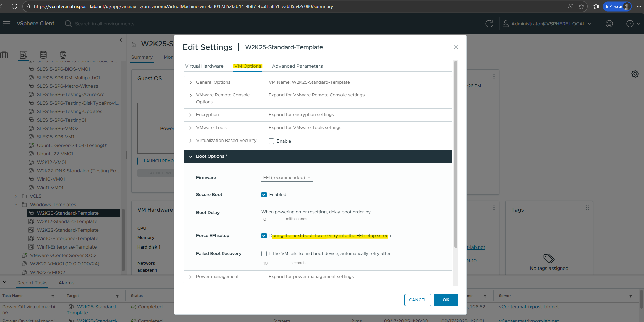Refresh vSphere Client with the refresh icon
The width and height of the screenshot is (644, 322).
489,24
